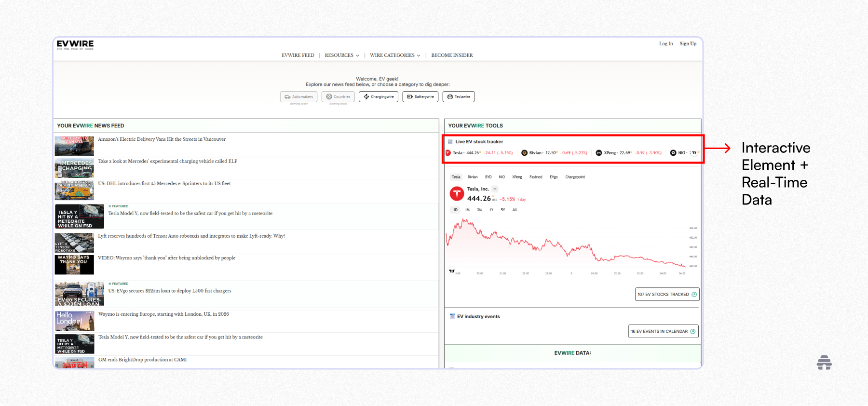Image resolution: width=868 pixels, height=406 pixels.
Task: Click the Waymo Says Thank You thumbnail
Action: [74, 265]
